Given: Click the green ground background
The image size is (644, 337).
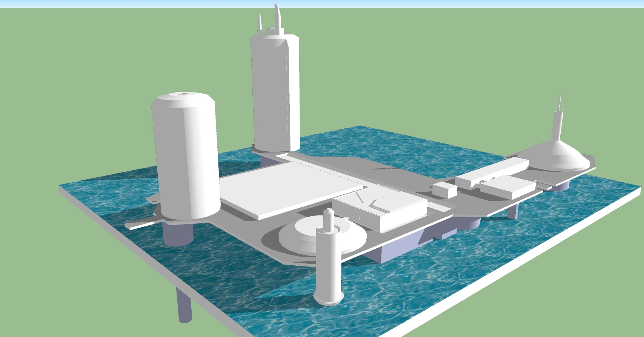Looking at the screenshot, I should (75, 94).
